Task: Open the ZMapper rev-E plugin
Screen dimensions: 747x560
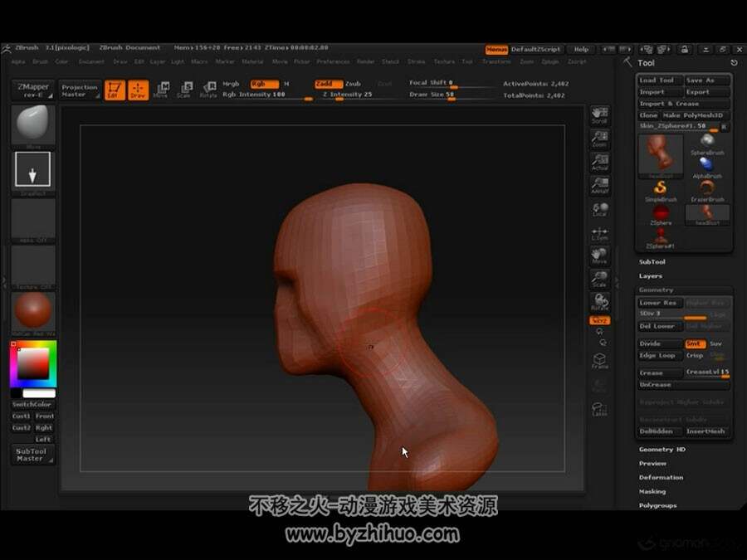Action: point(33,90)
